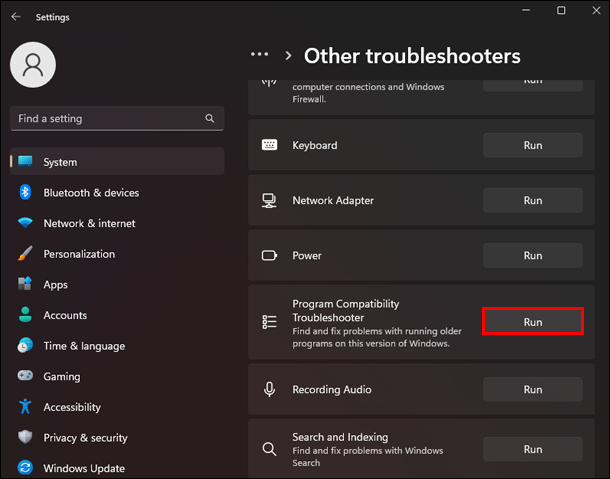Click the Network & internet wifi icon
Image resolution: width=610 pixels, height=479 pixels.
pos(25,224)
